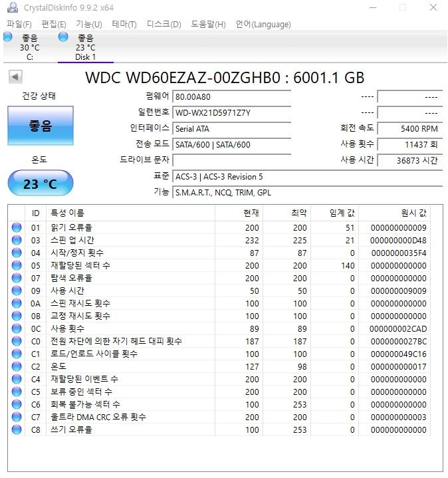This screenshot has height=478, width=448.
Task: Click the blue status orb for C: drive
Action: pos(7,37)
